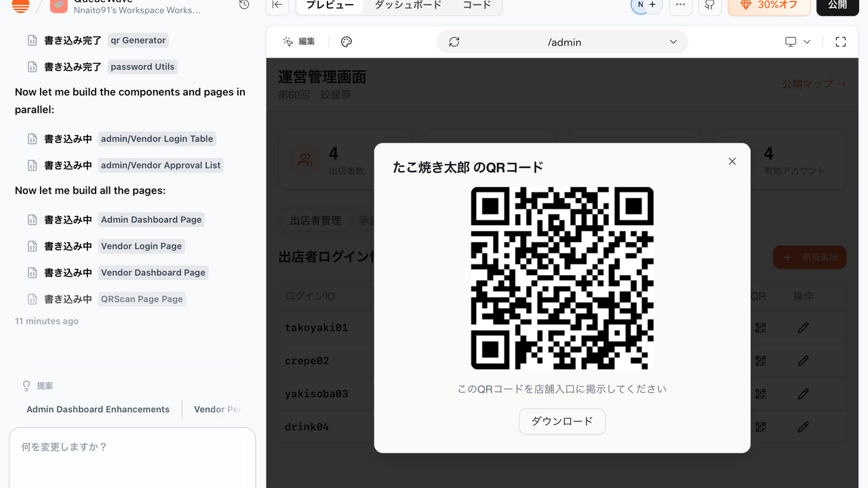This screenshot has width=868, height=488.
Task: Reload the preview with the refresh icon
Action: coord(454,42)
